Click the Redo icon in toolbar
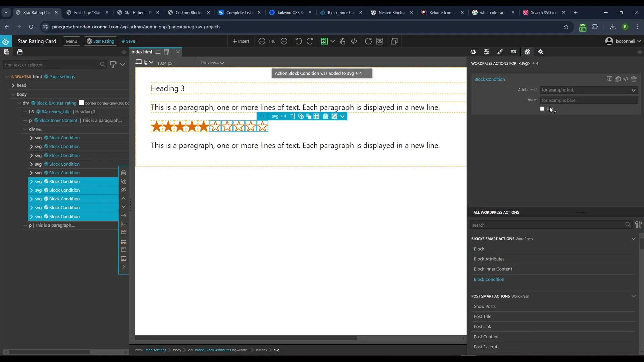This screenshot has height=362, width=644. (310, 41)
